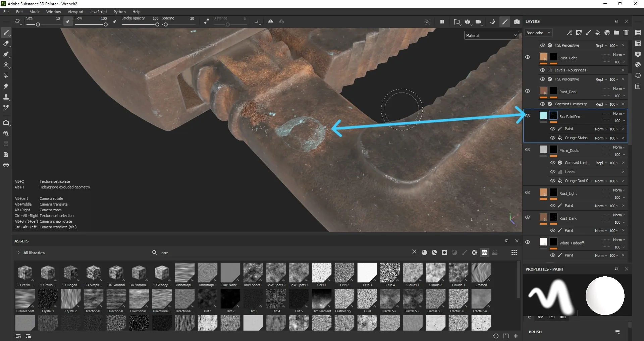
Task: Open the Material viewport mode dropdown
Action: (x=491, y=35)
